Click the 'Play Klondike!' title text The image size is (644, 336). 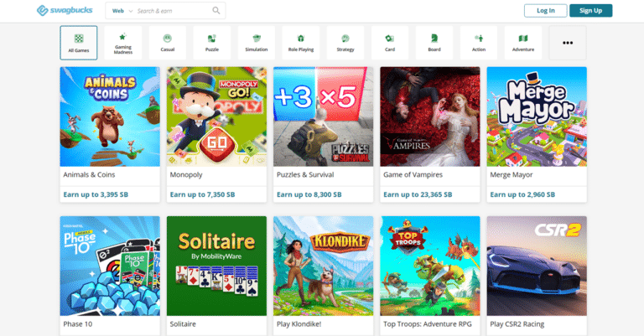coord(299,324)
